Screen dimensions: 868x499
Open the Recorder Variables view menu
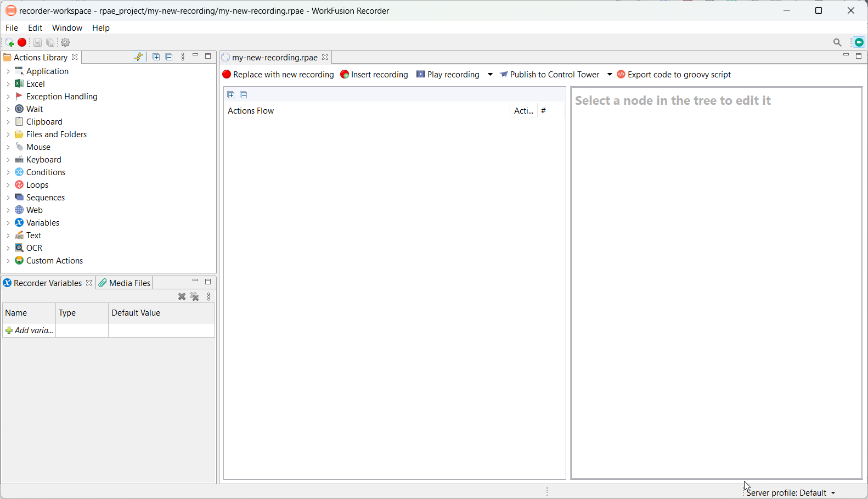[209, 297]
